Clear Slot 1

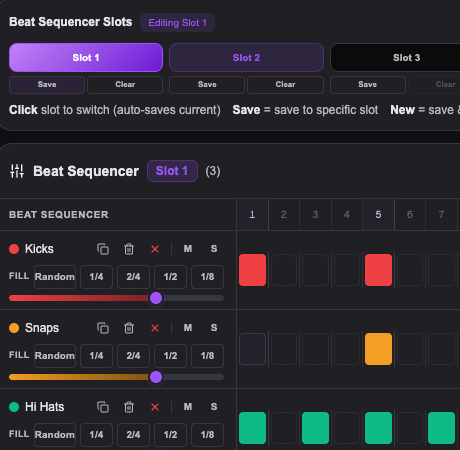tap(125, 85)
